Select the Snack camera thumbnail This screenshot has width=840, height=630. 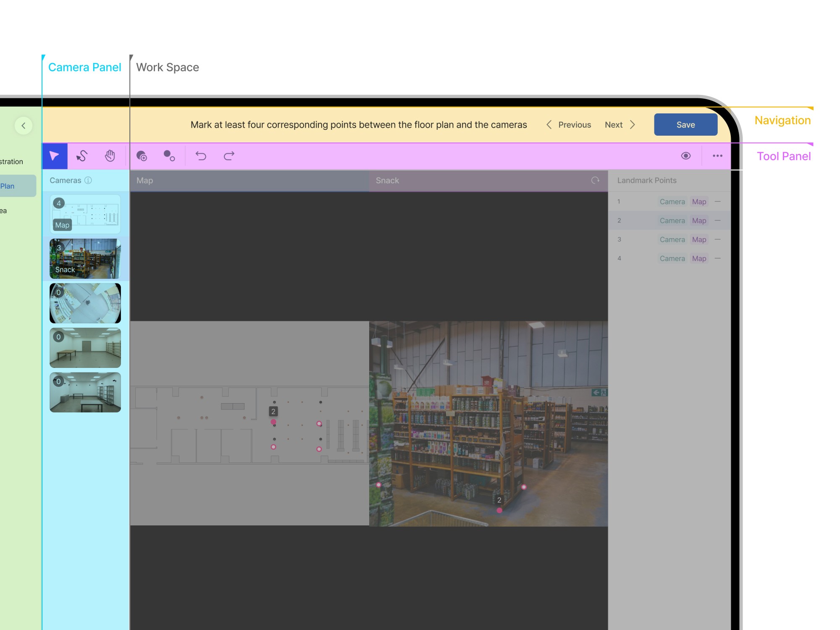click(85, 259)
